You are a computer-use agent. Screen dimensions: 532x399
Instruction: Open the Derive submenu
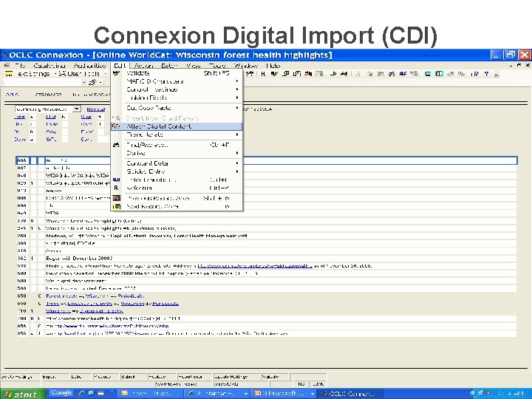177,153
